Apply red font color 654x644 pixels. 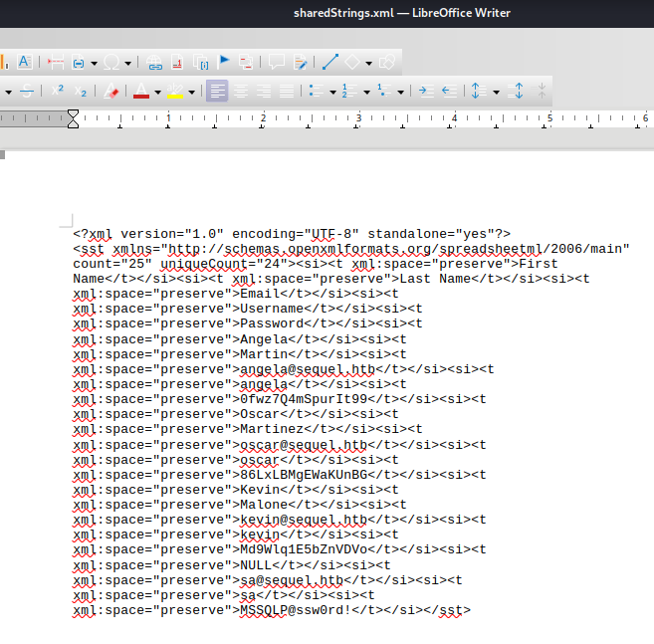tap(141, 91)
